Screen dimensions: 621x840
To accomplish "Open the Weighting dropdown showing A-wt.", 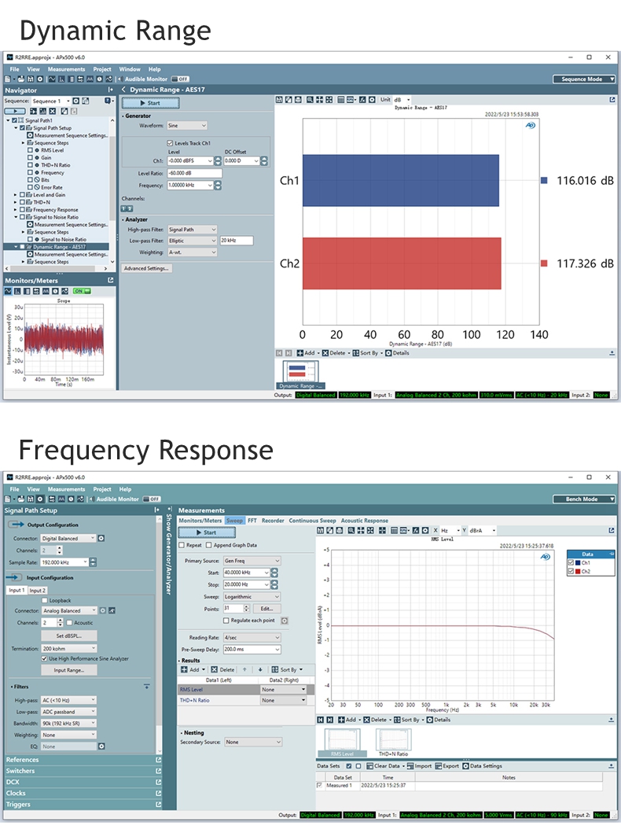I will (192, 252).
